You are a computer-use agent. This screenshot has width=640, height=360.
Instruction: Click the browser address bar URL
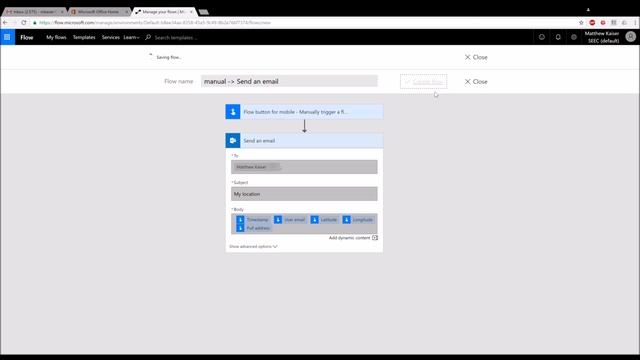pos(155,23)
